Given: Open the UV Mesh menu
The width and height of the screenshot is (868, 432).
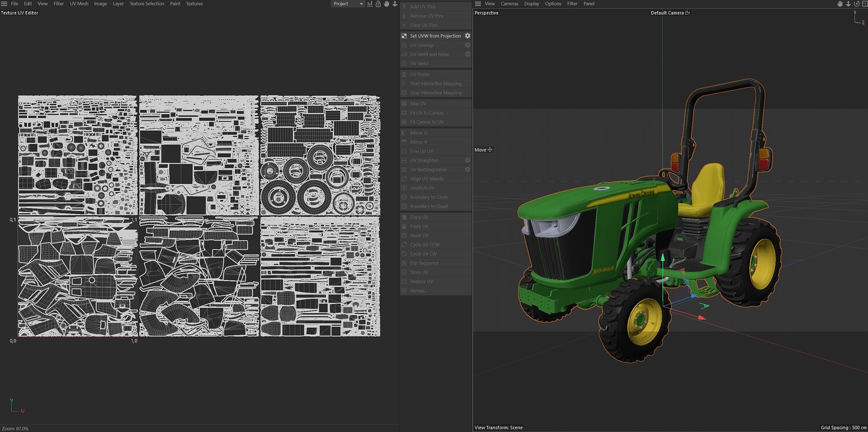Looking at the screenshot, I should [79, 3].
